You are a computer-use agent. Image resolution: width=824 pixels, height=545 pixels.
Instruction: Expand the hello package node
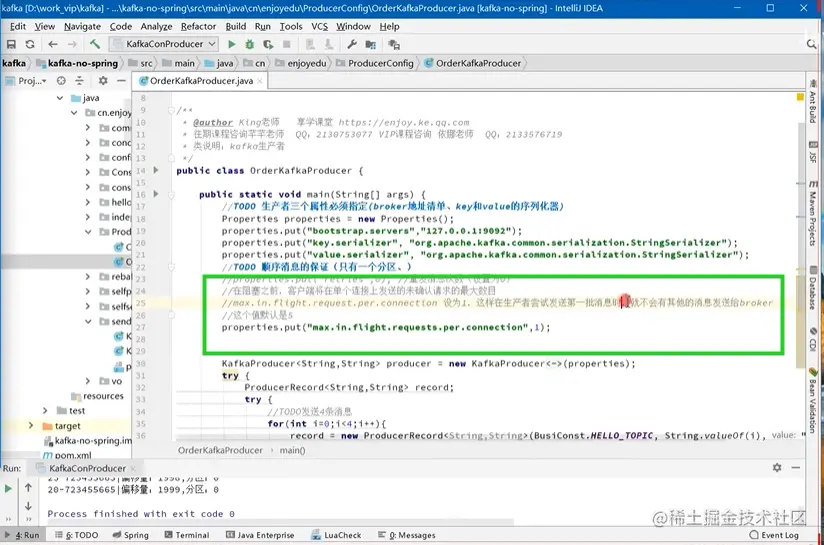(88, 202)
